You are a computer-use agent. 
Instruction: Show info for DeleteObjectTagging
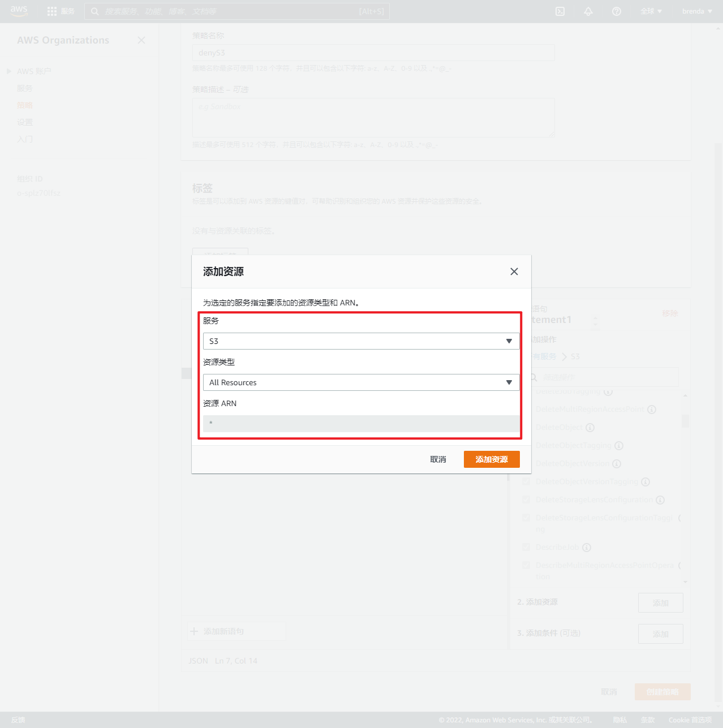[619, 445]
